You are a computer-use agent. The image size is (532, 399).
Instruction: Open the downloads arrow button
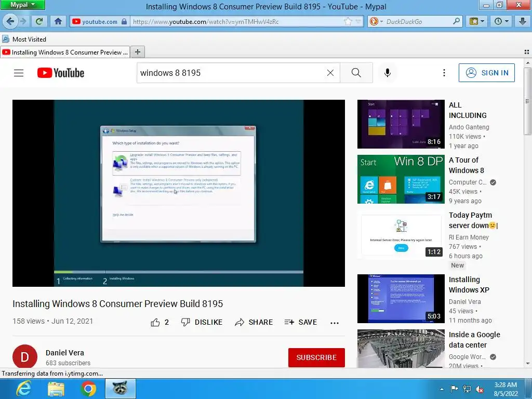[x=523, y=21]
